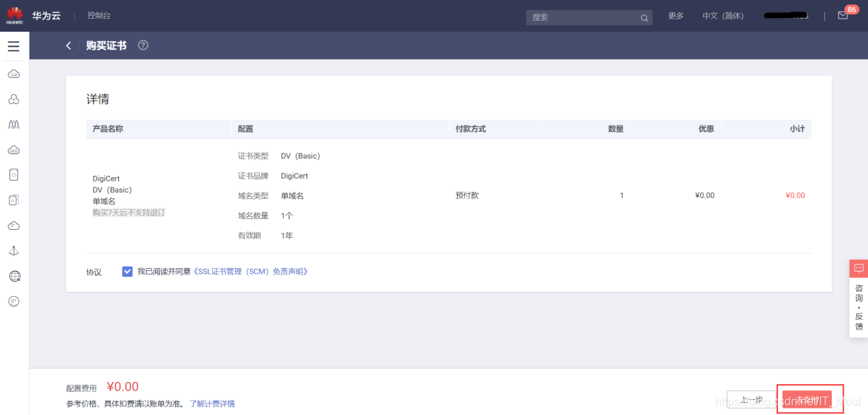Viewport: 868px width, 415px height.
Task: Open the hamburger menu in sidebar
Action: 14,46
